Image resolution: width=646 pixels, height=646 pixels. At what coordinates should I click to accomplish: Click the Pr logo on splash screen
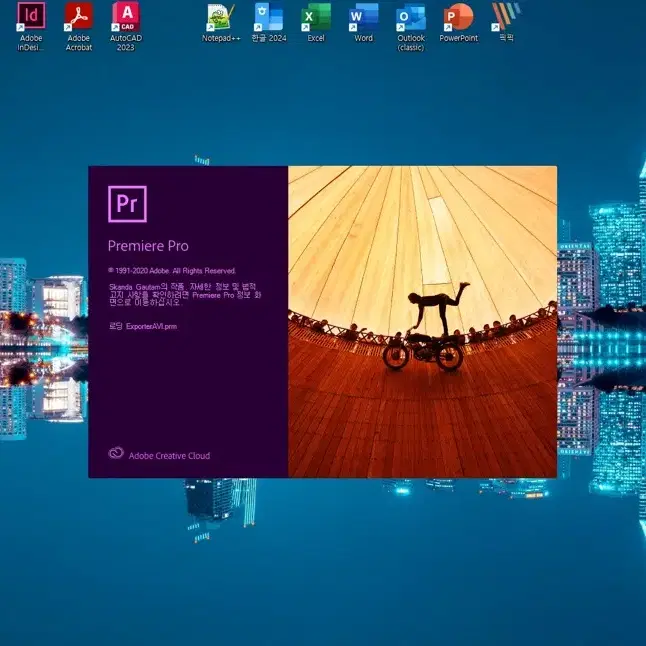point(127,204)
